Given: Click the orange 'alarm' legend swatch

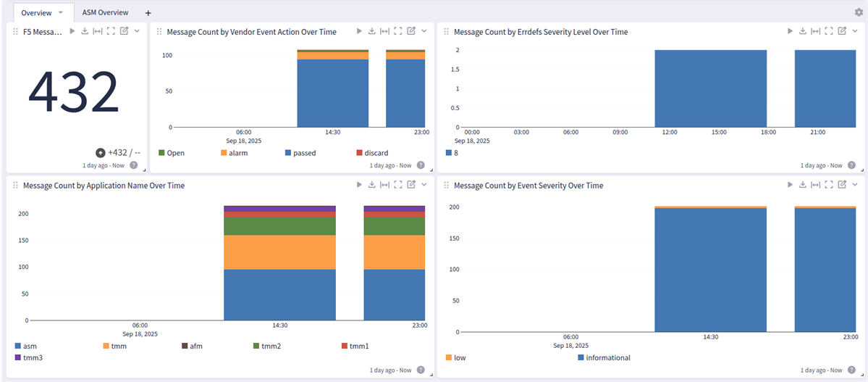Looking at the screenshot, I should pyautogui.click(x=223, y=153).
